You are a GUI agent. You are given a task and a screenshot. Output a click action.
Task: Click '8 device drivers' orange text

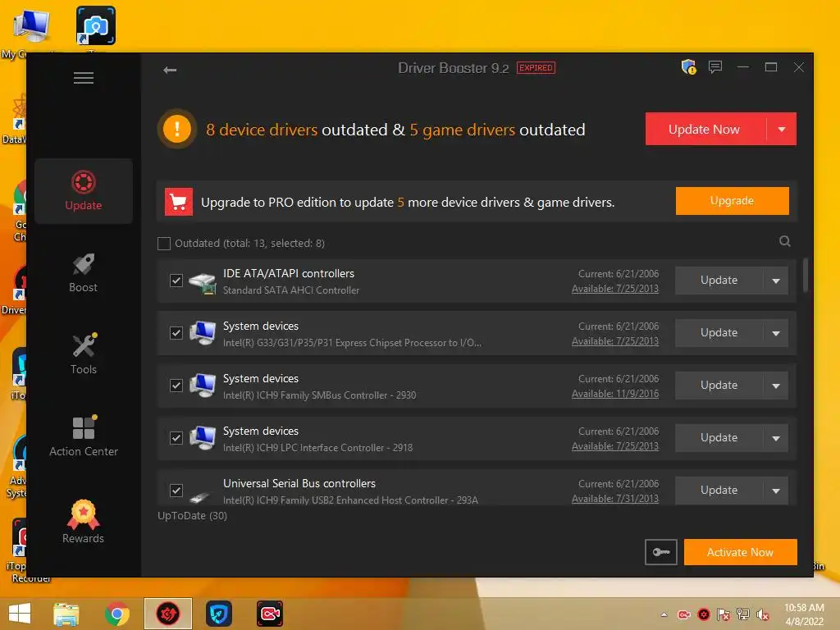(262, 130)
